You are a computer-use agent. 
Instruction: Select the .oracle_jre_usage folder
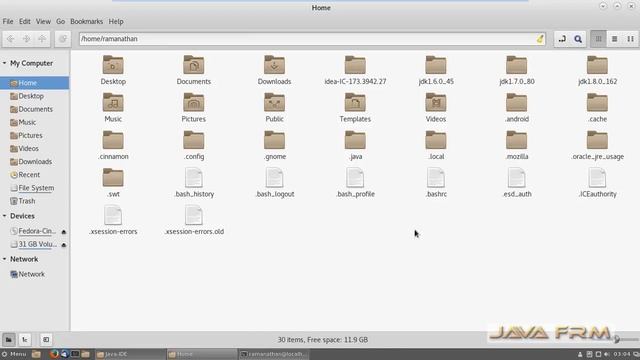pos(598,145)
